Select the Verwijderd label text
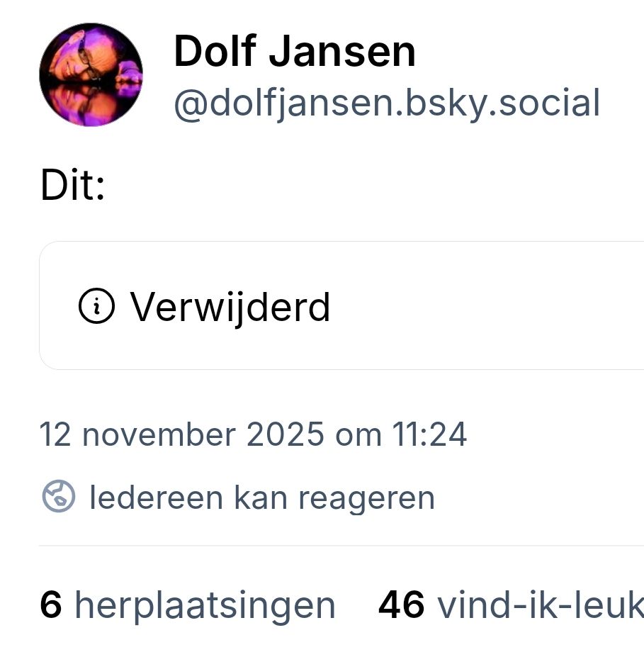 coord(230,308)
